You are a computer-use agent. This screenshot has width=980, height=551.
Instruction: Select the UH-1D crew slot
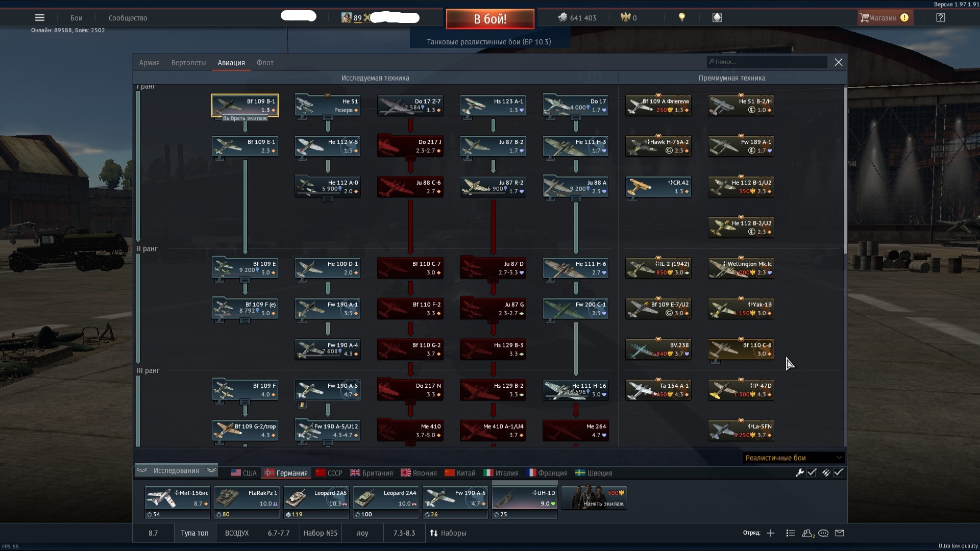pos(525,503)
